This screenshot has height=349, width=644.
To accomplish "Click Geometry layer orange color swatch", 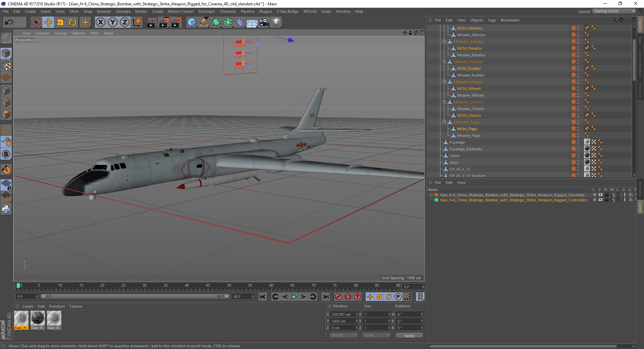I will (x=436, y=195).
